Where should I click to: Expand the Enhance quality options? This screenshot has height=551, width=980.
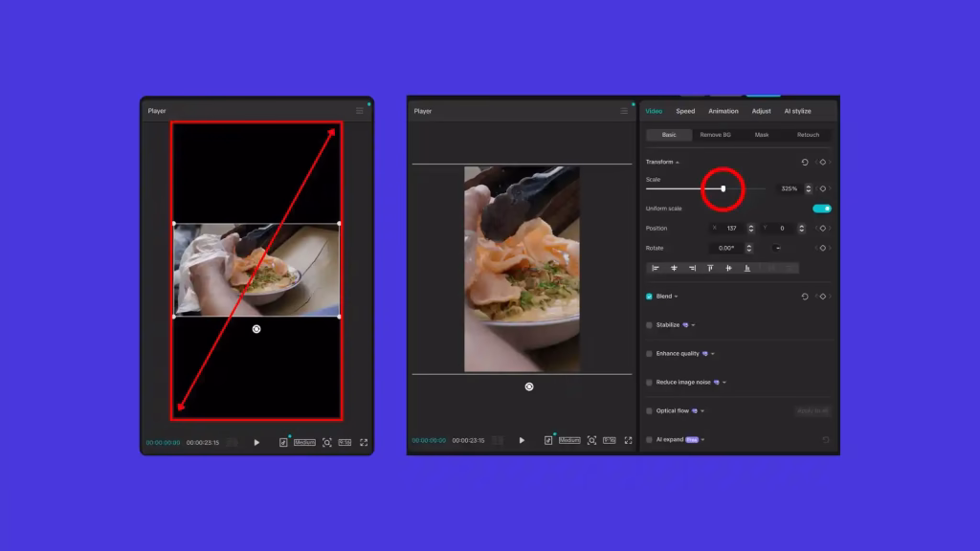(x=713, y=354)
